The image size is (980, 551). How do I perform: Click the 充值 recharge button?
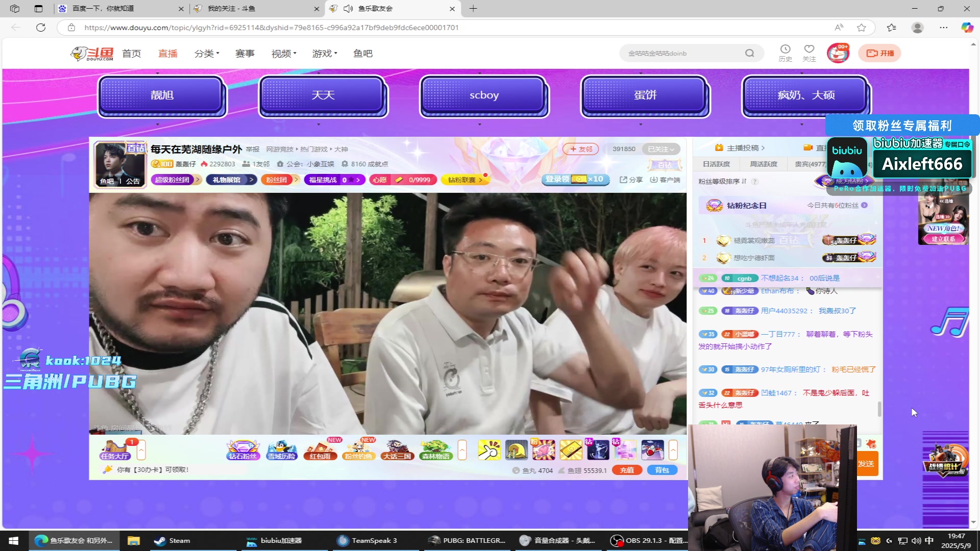point(627,470)
